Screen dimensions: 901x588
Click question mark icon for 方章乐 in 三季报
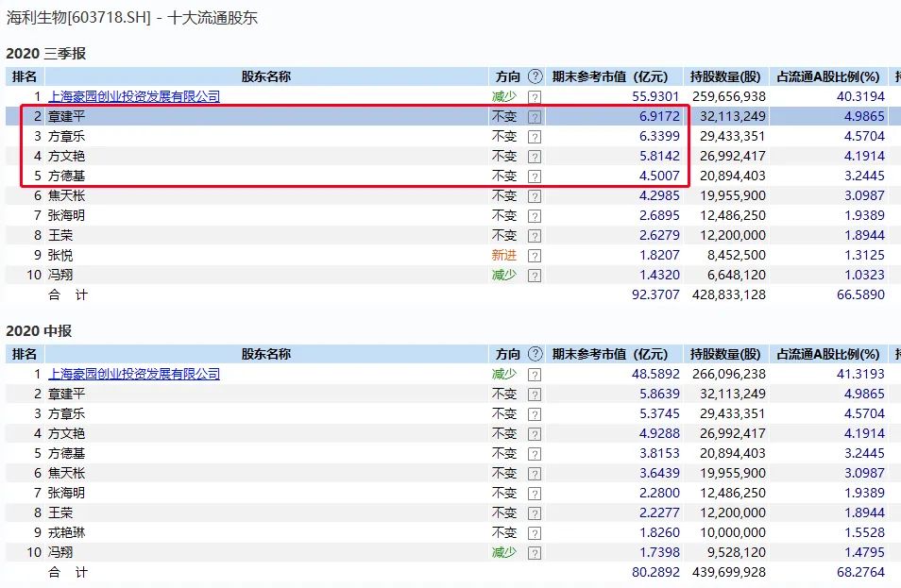(535, 137)
